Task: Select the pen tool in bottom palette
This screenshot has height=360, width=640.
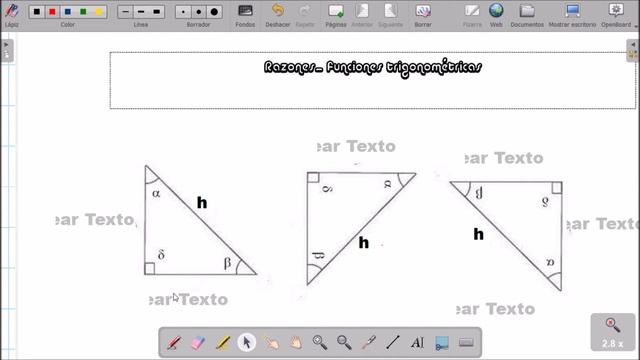Action: tap(174, 342)
